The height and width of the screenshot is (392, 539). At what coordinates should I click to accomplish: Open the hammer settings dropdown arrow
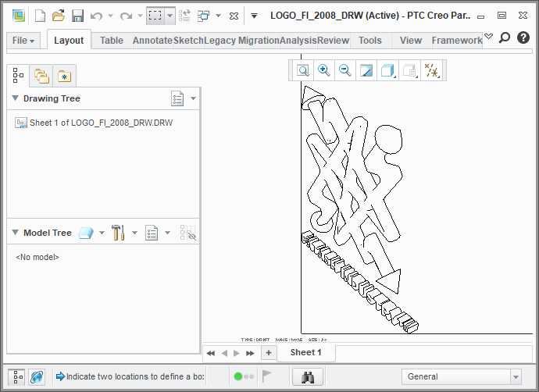pos(134,233)
